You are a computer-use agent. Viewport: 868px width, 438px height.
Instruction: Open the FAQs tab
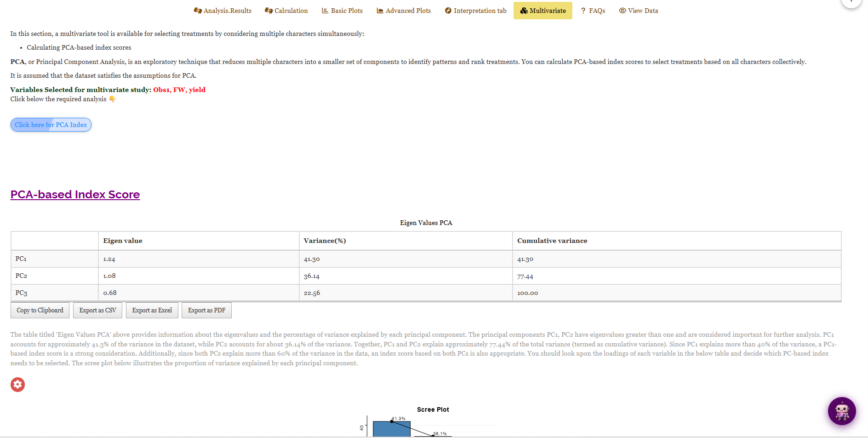593,11
